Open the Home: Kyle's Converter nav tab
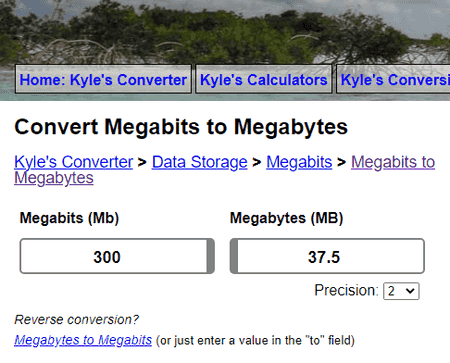450x363 pixels. [x=103, y=79]
